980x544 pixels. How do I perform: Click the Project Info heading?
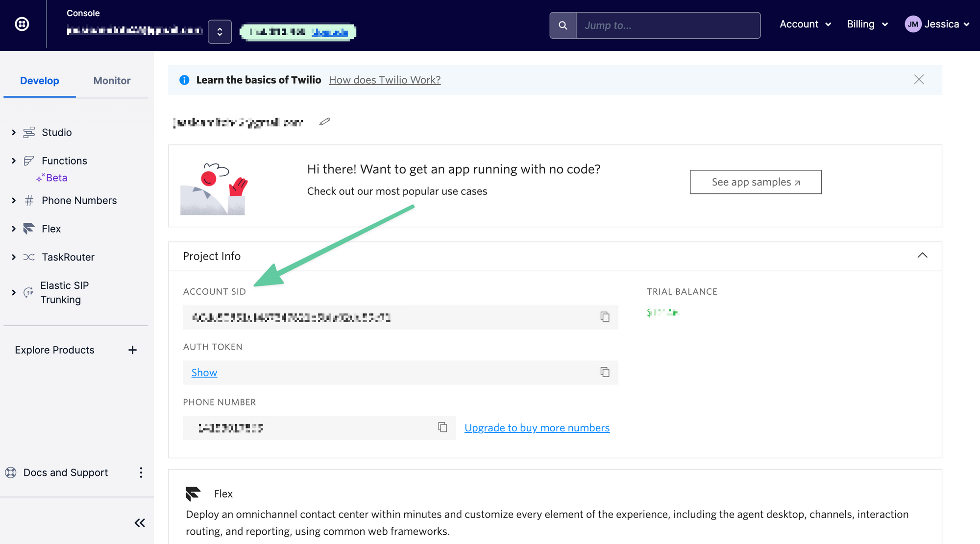212,256
